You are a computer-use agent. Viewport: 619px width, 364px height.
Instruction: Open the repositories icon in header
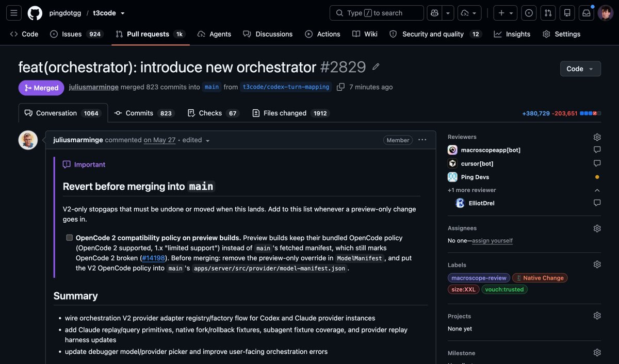pos(567,13)
